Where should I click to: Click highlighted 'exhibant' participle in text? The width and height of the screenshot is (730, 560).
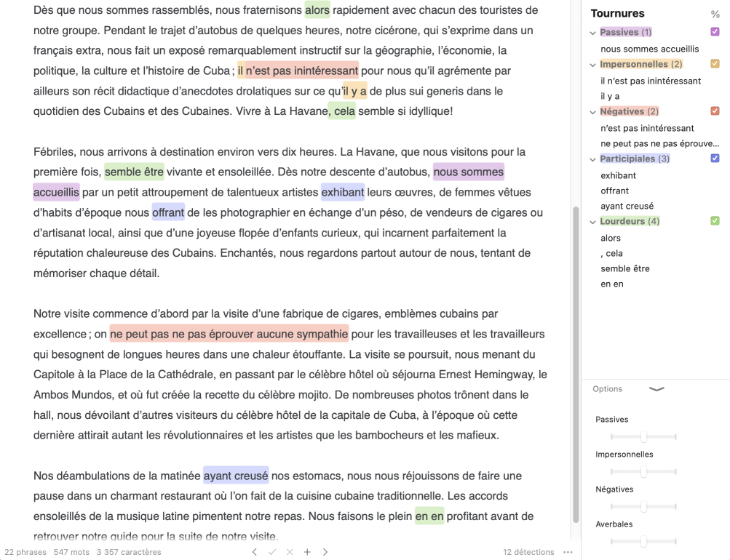click(342, 193)
